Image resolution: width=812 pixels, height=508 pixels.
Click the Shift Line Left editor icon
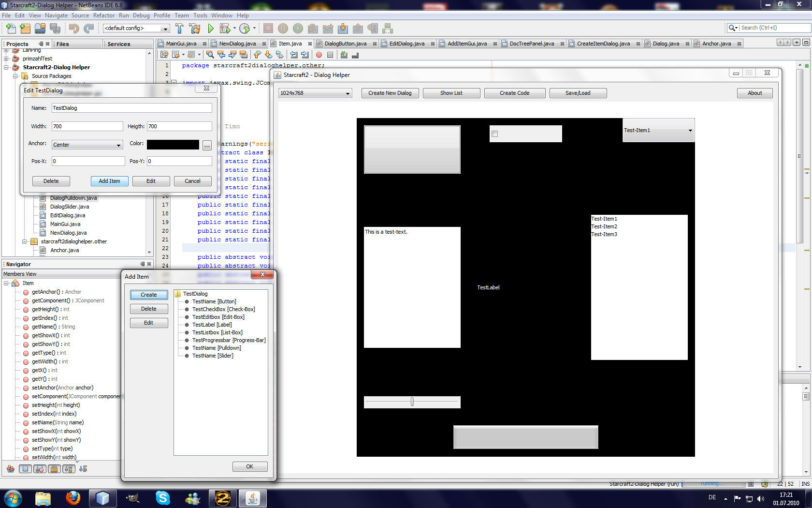pos(294,55)
